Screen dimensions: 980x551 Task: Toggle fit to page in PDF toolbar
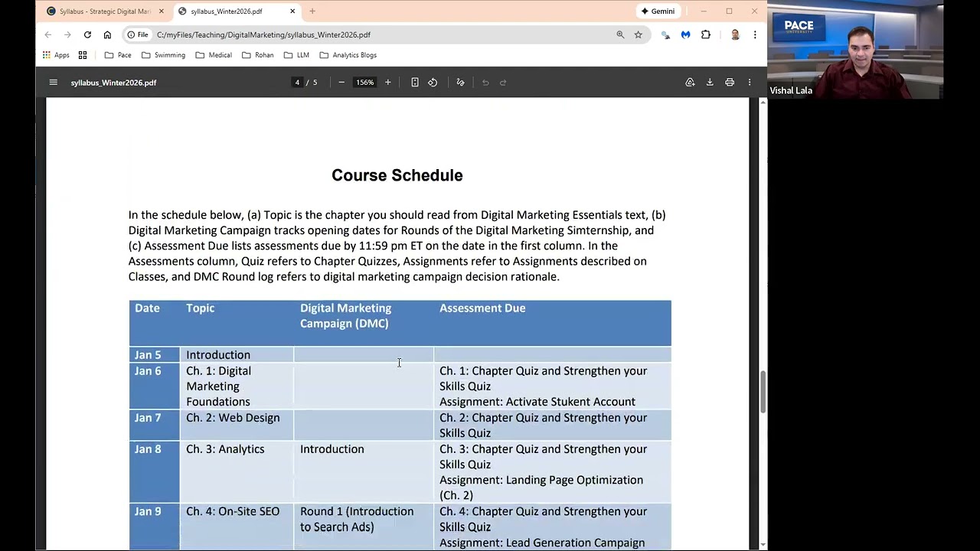(414, 83)
